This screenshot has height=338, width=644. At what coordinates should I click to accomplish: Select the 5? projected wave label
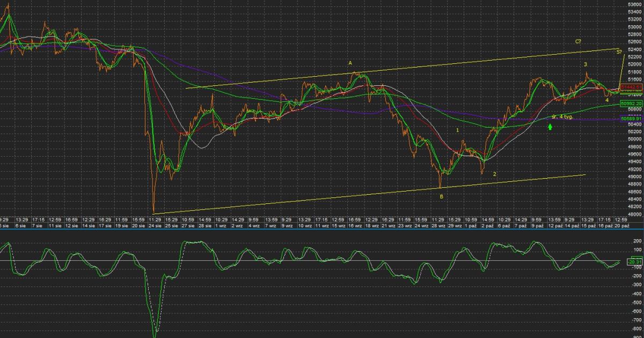[x=619, y=52]
